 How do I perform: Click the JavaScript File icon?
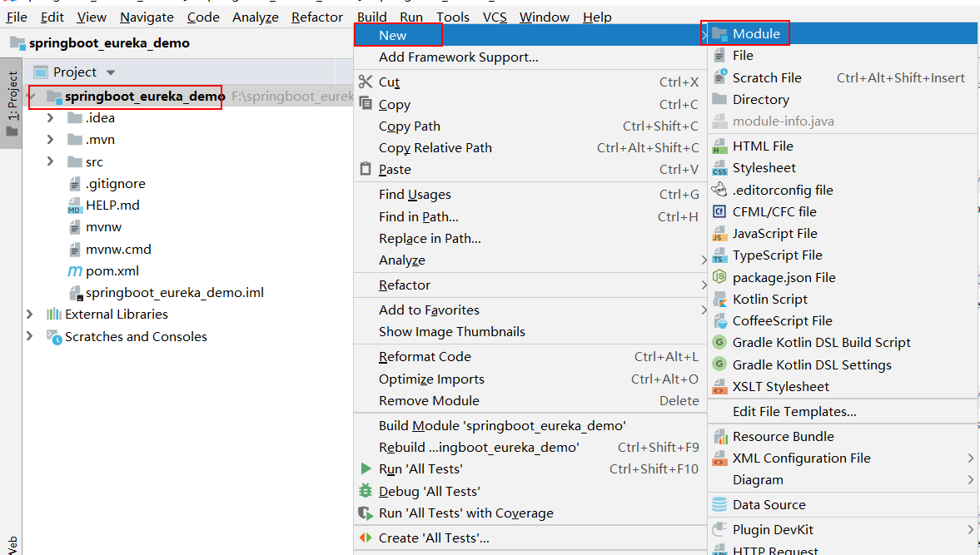click(x=719, y=234)
